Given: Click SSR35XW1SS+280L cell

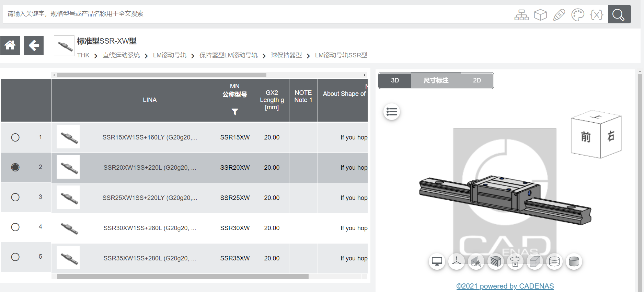Looking at the screenshot, I should coord(150,258).
